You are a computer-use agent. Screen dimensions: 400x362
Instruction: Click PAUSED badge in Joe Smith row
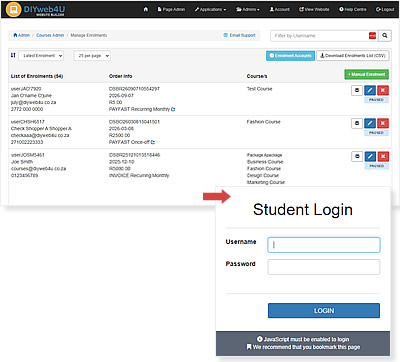(376, 166)
